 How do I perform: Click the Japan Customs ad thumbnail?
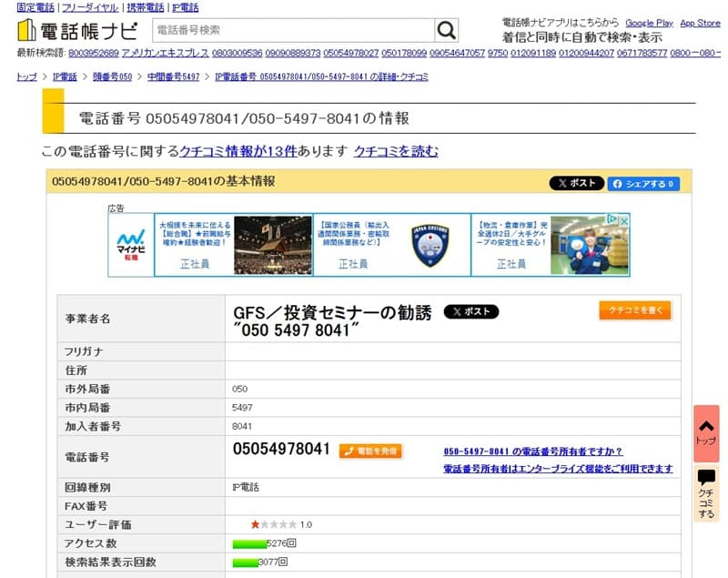pos(430,245)
